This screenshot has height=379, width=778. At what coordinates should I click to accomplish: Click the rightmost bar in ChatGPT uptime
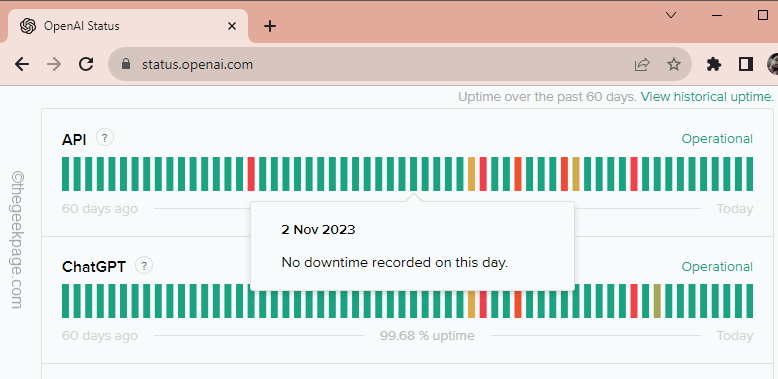coord(750,301)
